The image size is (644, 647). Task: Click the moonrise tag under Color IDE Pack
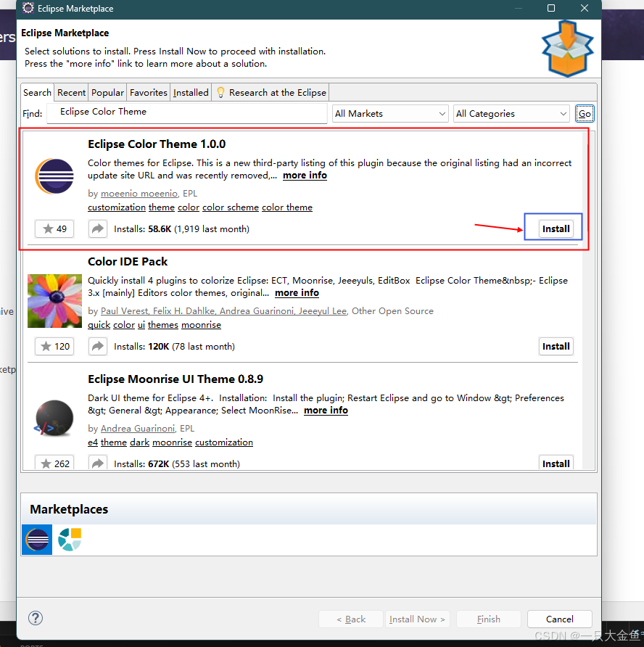point(202,325)
